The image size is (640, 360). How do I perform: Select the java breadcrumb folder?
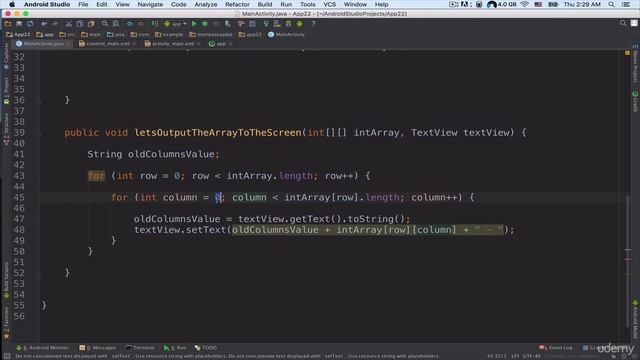point(116,35)
